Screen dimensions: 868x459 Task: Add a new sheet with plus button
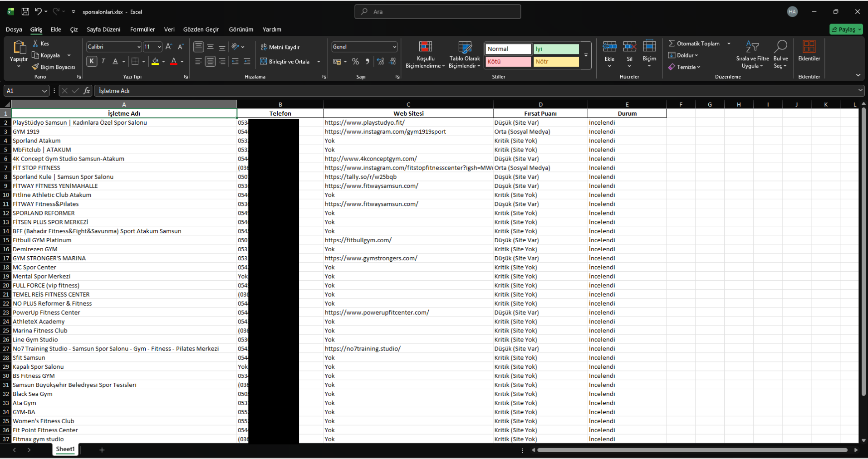click(x=102, y=450)
